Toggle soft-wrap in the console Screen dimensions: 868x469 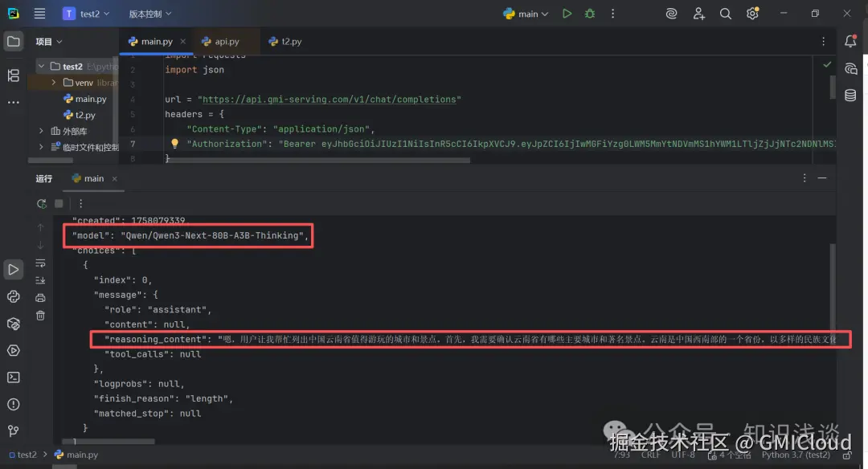coord(40,263)
